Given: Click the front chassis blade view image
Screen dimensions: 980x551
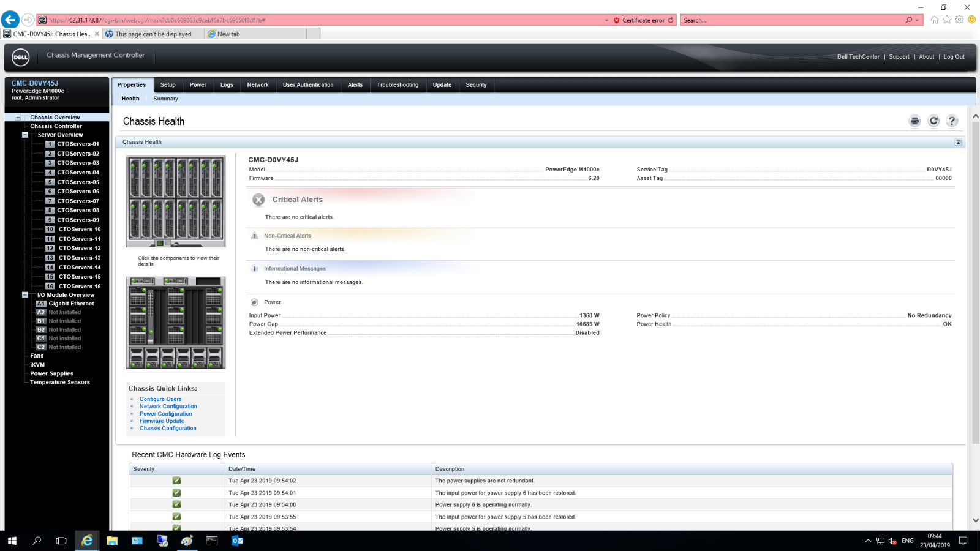Looking at the screenshot, I should 176,201.
